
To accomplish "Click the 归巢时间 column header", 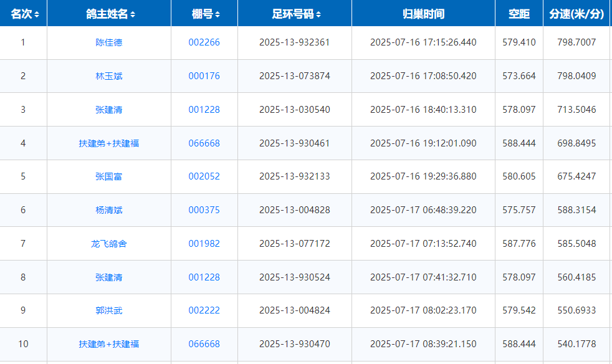I will [x=423, y=14].
